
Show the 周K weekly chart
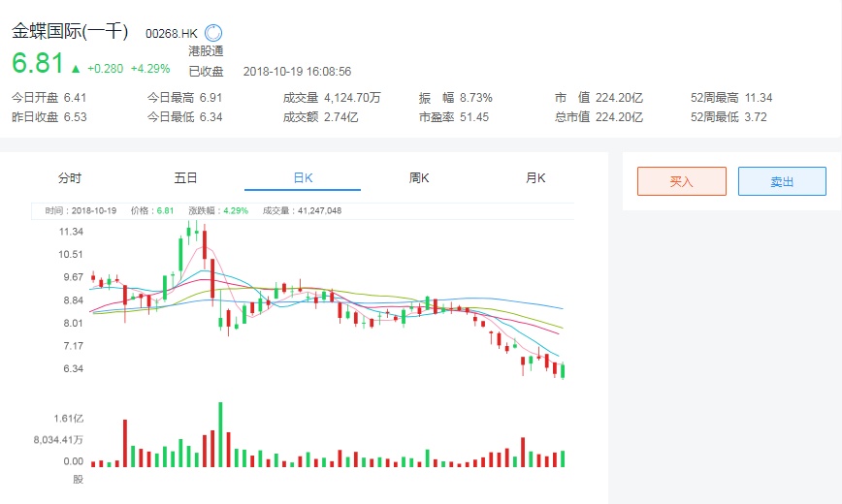coord(419,178)
